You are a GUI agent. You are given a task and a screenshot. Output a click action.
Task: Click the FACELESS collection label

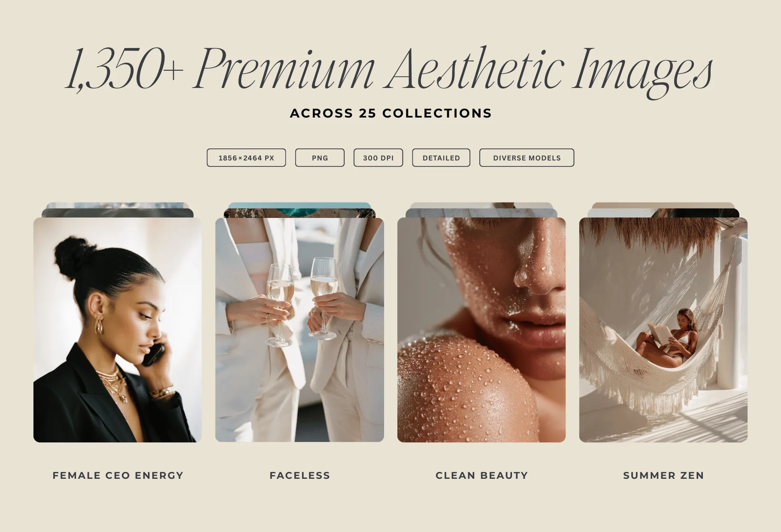pyautogui.click(x=300, y=475)
